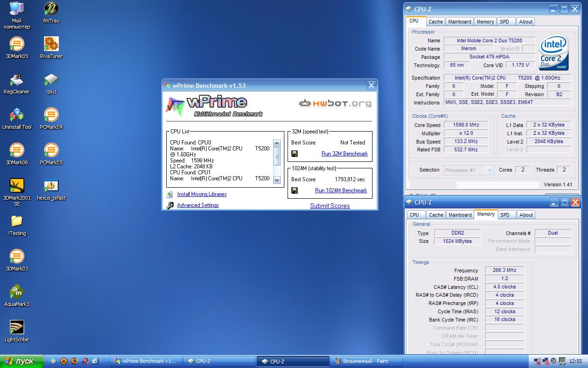Click the memory Frequency value 266.3 MHz
The image size is (588, 368).
pos(504,270)
